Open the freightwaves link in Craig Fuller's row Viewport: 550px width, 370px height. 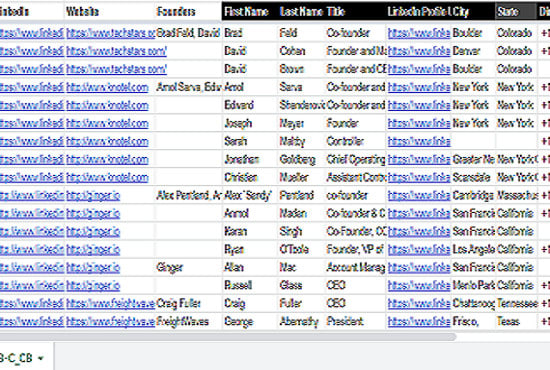click(110, 304)
